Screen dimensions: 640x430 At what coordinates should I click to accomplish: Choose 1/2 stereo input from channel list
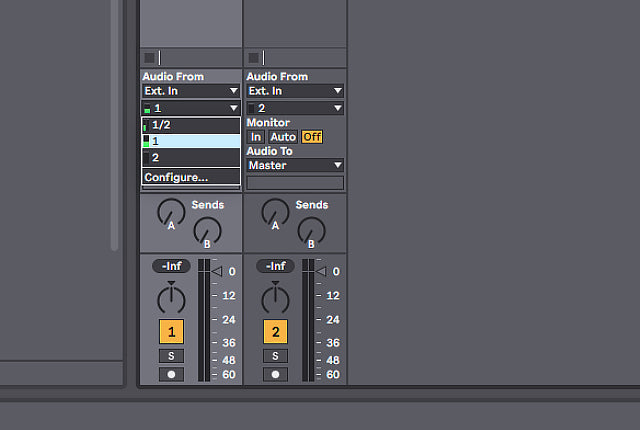[191, 126]
